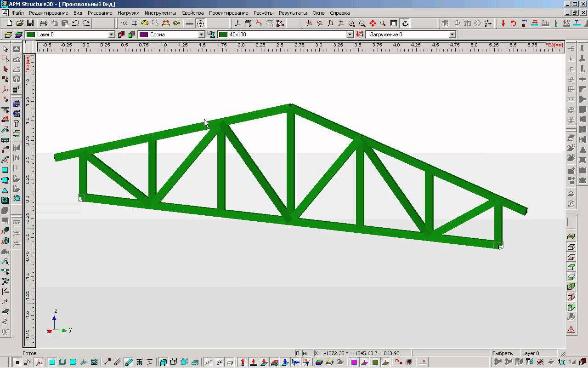
Task: Click the Layer 0 status bar field
Action: click(539, 353)
